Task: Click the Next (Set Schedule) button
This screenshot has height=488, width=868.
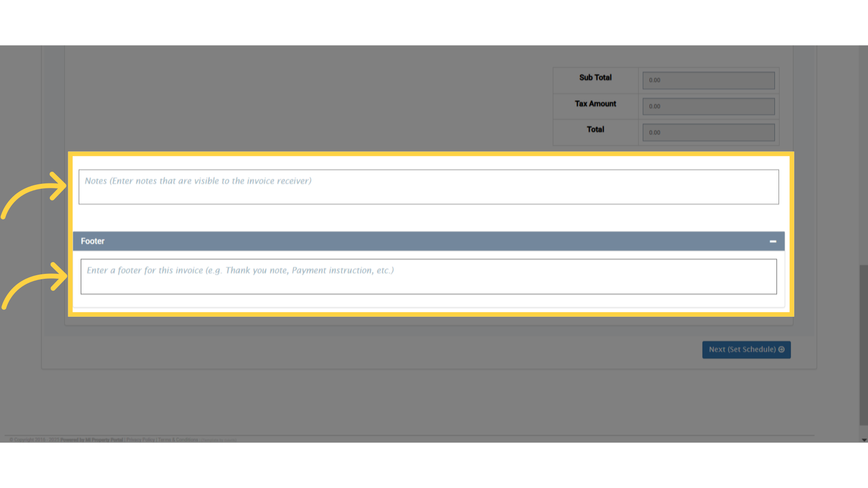Action: 745,349
